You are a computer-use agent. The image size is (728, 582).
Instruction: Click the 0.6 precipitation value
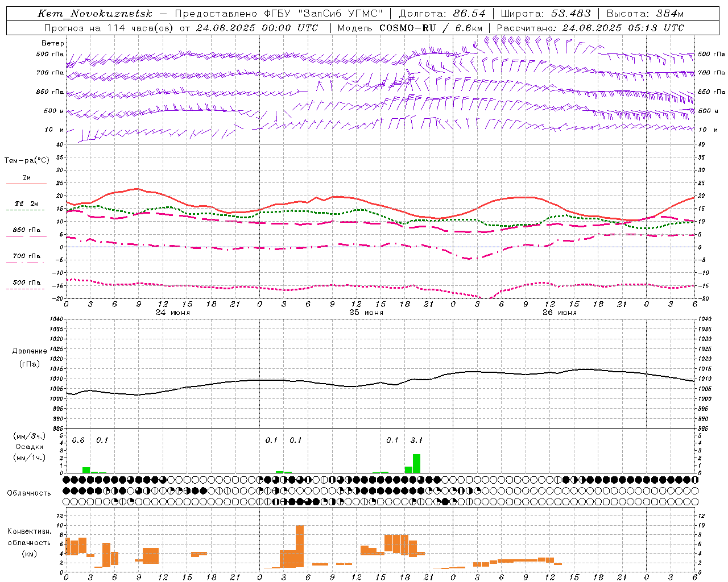[78, 440]
